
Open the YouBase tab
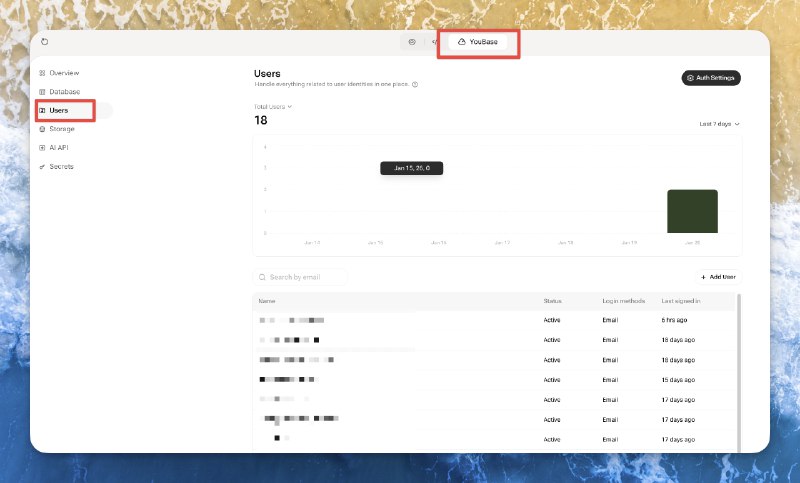(x=478, y=42)
